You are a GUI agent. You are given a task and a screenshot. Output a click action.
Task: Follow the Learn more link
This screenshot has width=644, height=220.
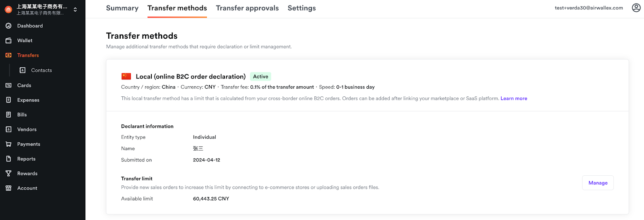(514, 98)
